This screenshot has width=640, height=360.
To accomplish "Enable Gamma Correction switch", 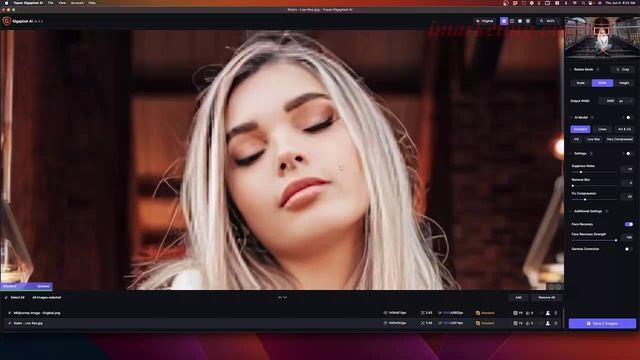I will pyautogui.click(x=628, y=249).
